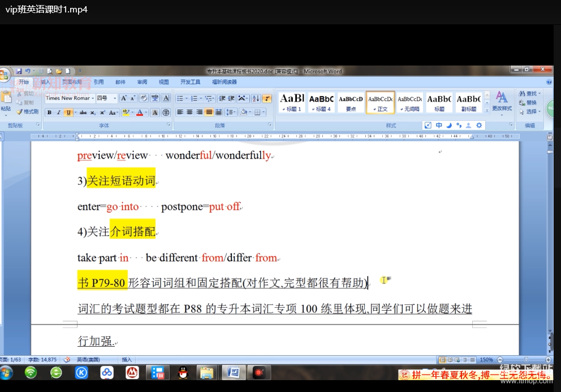Click the Grow Font icon

pos(124,98)
